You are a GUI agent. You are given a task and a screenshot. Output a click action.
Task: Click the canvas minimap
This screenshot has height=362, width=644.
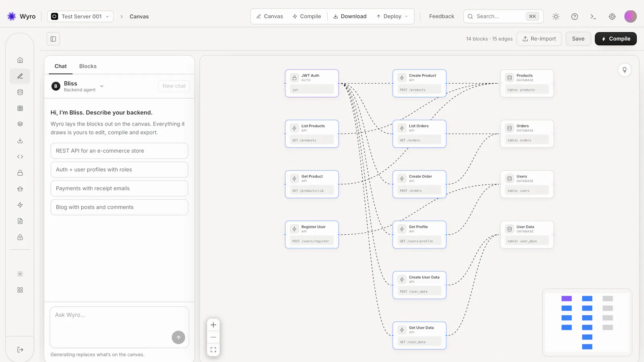click(587, 323)
